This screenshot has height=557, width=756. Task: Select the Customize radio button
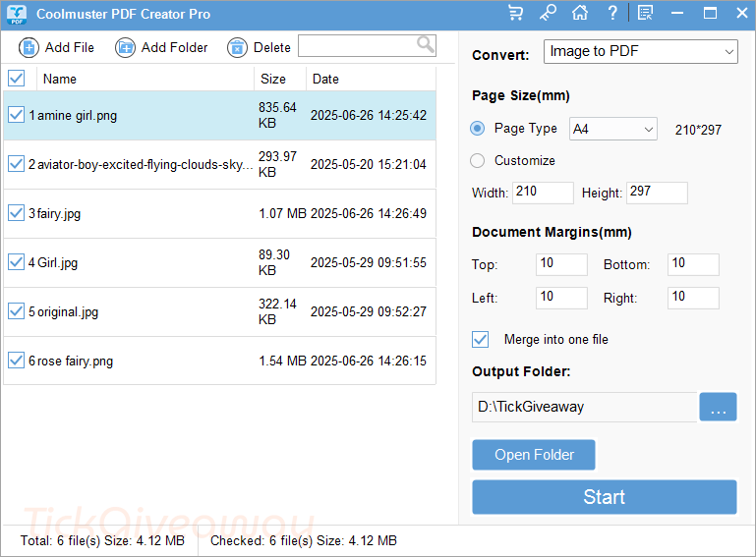pyautogui.click(x=478, y=160)
